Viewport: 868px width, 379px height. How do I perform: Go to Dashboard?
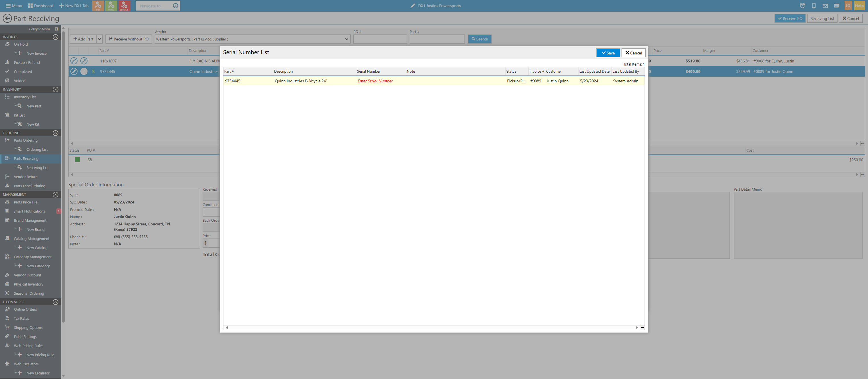(x=41, y=6)
